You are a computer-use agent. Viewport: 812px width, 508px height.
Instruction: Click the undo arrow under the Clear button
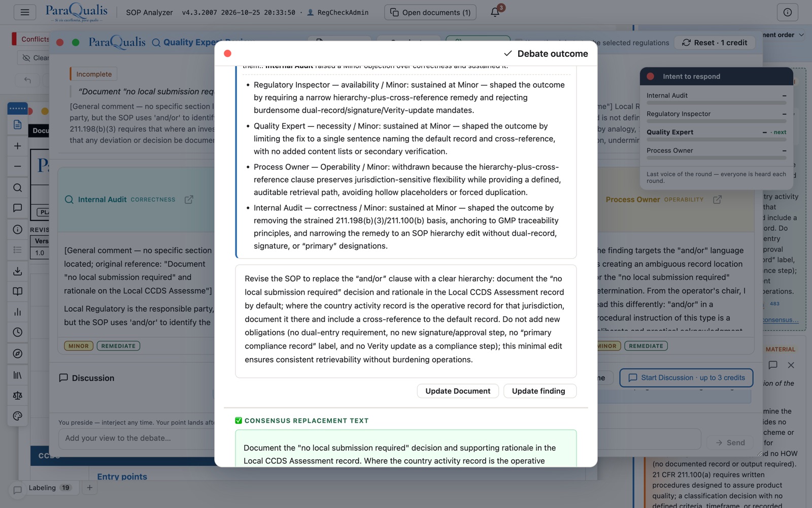(27, 80)
